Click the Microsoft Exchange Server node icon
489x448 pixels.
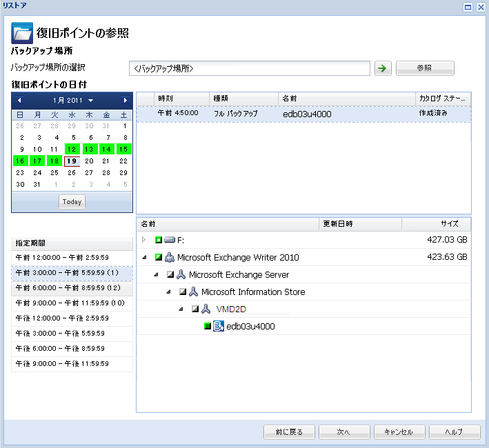pyautogui.click(x=181, y=274)
